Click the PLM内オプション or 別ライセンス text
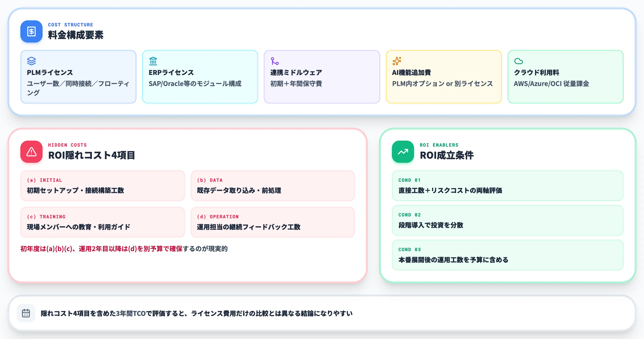The width and height of the screenshot is (644, 339). [x=442, y=83]
